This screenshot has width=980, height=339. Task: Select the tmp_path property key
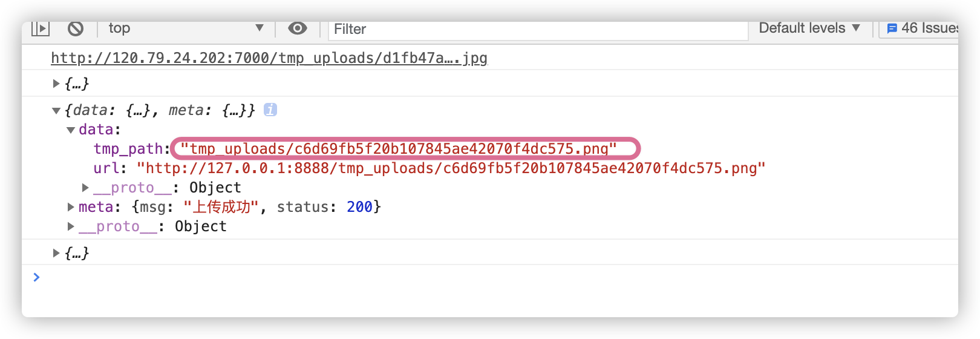tap(128, 149)
